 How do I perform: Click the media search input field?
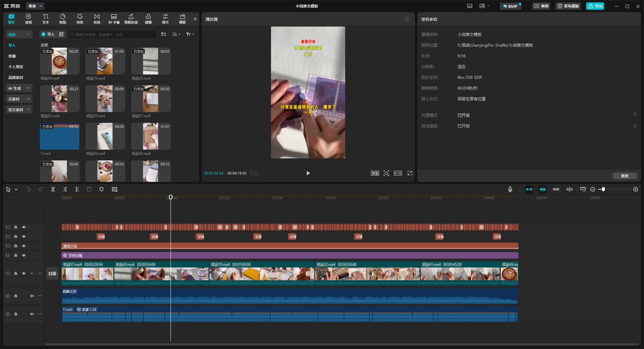[x=113, y=34]
